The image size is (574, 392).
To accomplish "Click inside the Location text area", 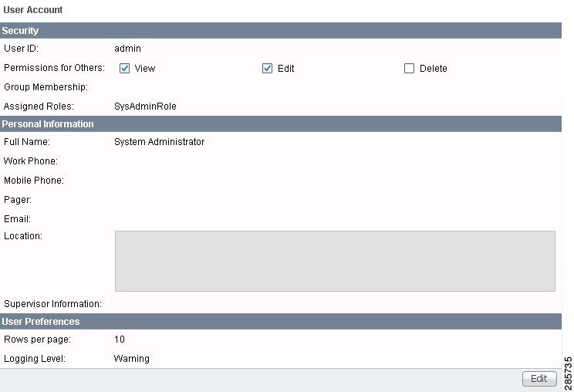I will 334,261.
